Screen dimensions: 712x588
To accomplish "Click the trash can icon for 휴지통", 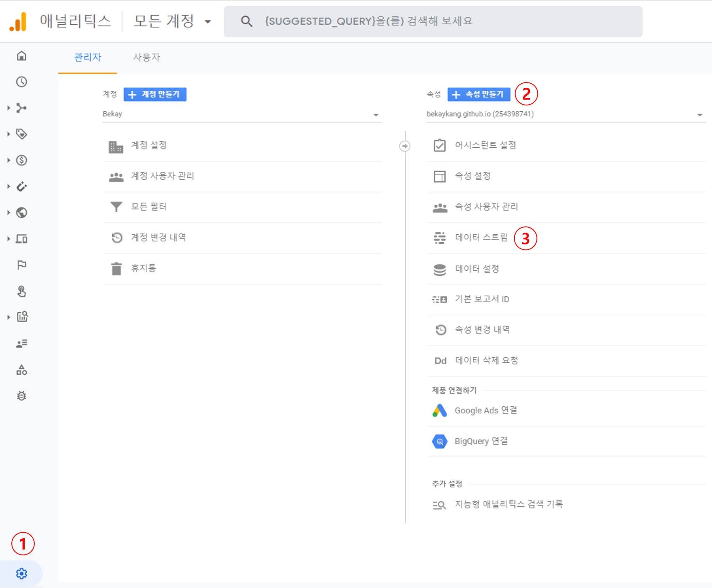I will point(116,269).
